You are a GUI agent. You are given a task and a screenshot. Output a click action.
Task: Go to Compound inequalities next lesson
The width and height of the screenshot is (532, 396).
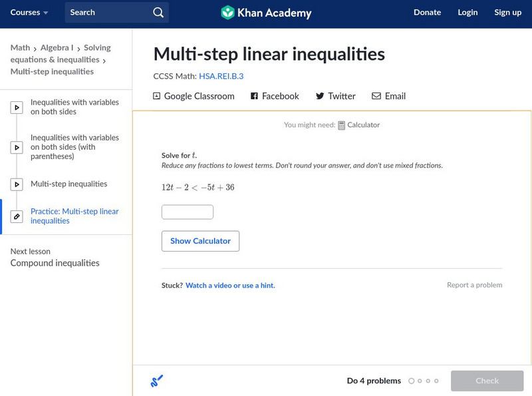pos(55,264)
